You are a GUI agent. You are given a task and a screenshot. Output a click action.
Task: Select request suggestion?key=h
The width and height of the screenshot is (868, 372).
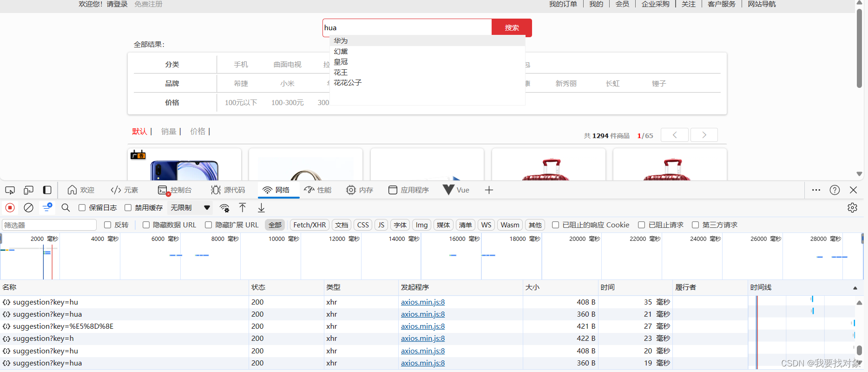click(43, 339)
